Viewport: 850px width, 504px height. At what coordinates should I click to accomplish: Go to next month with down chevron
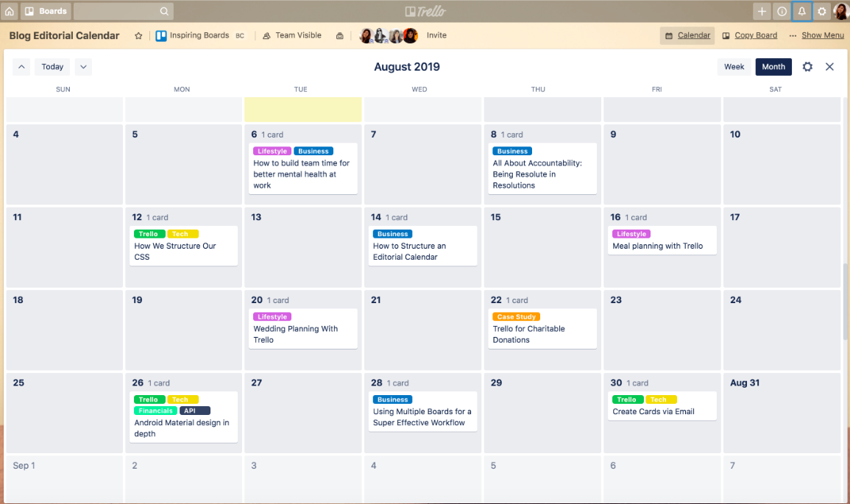pos(83,67)
